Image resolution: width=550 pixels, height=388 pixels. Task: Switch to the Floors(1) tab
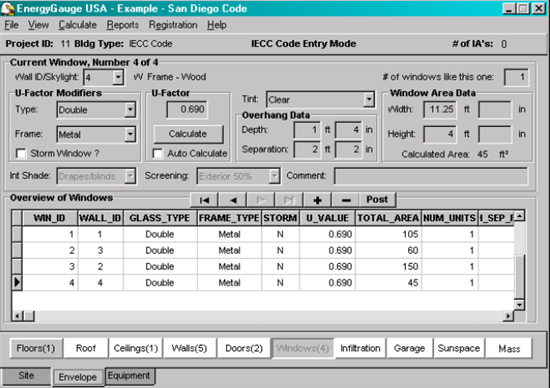(x=36, y=348)
